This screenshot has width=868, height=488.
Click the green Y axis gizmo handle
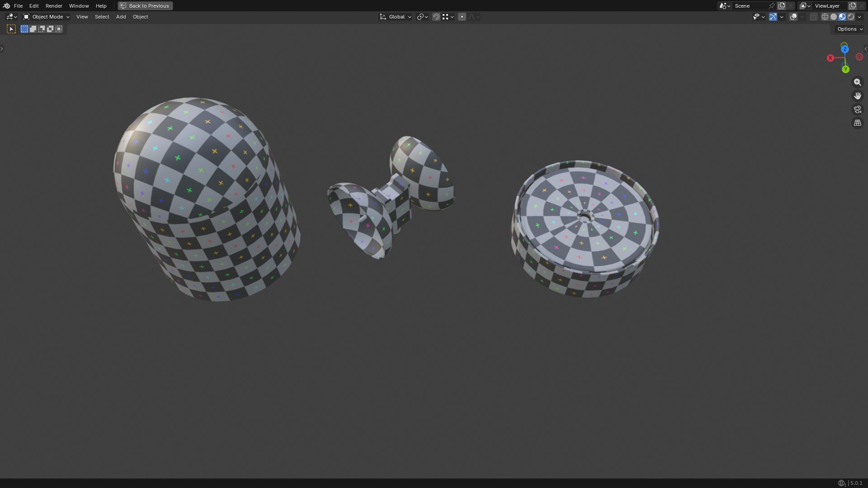click(x=845, y=69)
